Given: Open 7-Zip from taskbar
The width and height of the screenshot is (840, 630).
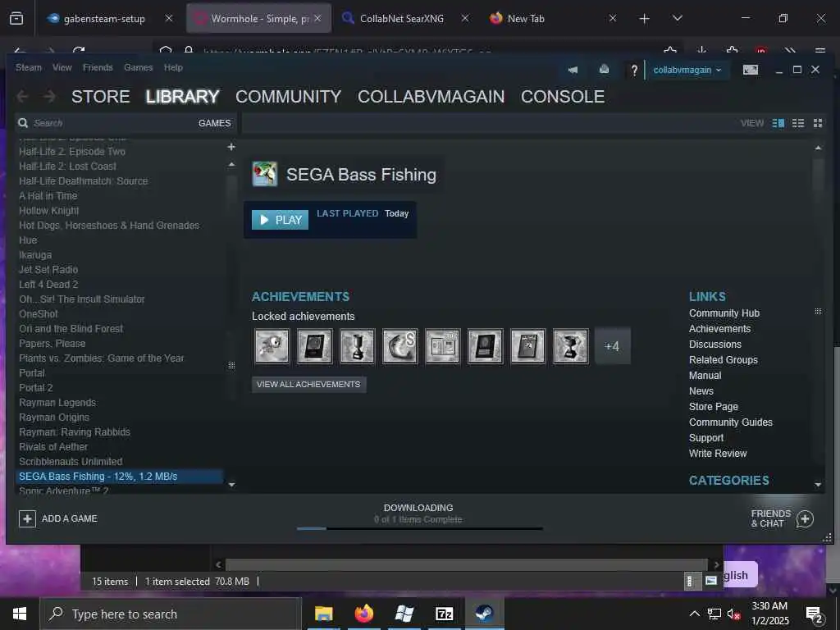Looking at the screenshot, I should 444,614.
